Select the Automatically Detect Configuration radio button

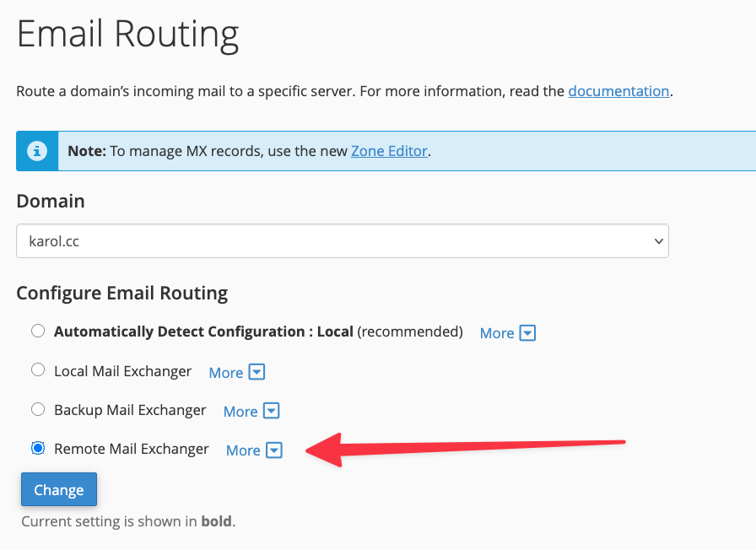tap(38, 332)
